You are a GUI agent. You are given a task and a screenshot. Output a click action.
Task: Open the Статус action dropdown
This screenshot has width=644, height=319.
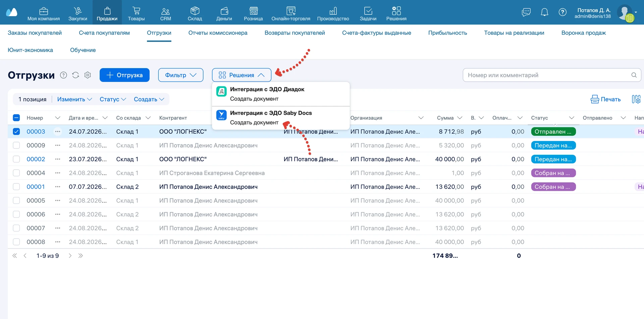113,99
